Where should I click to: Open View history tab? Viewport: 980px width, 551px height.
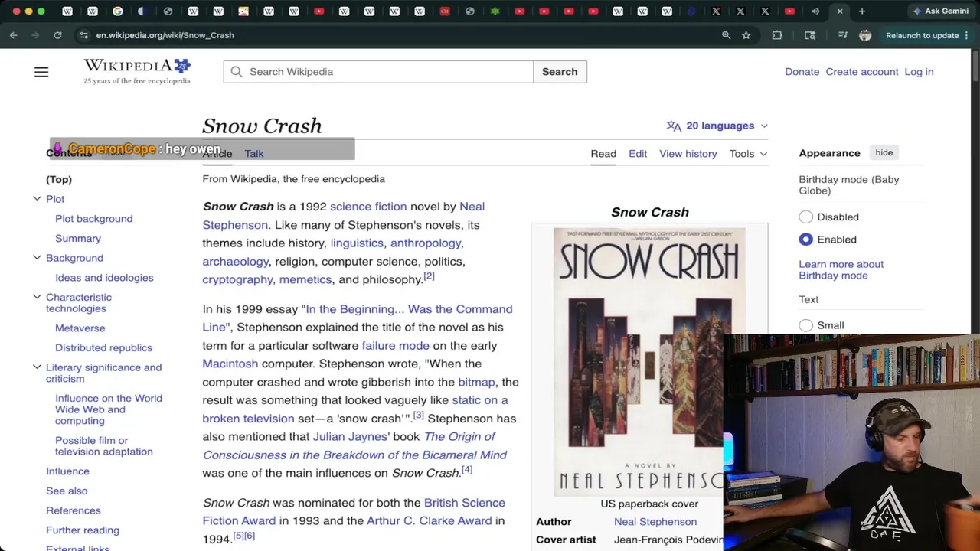pyautogui.click(x=688, y=154)
